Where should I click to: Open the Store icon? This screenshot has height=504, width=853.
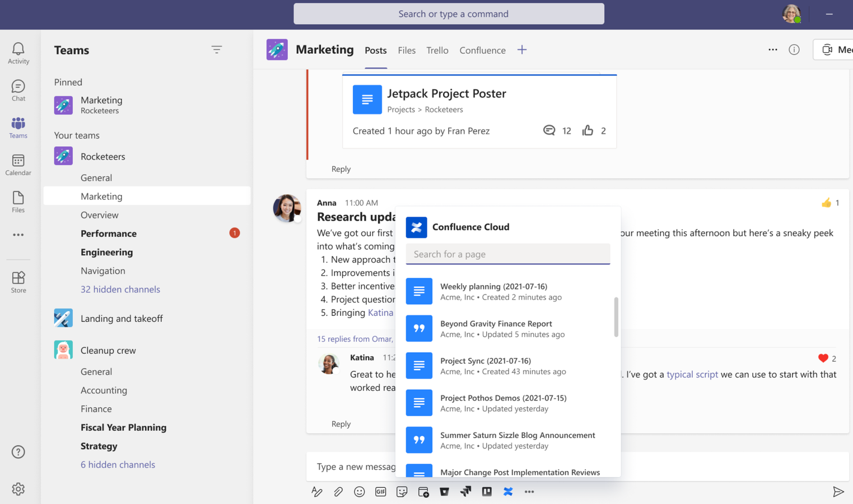[x=18, y=282]
